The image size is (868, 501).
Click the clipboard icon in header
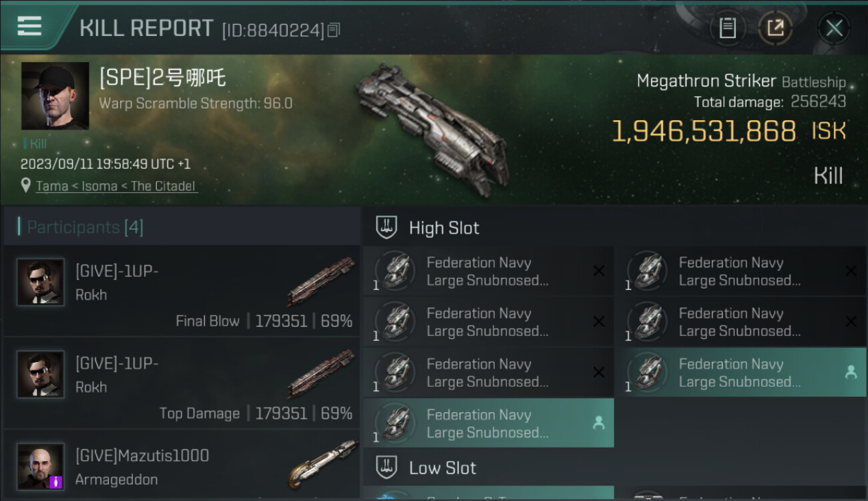tap(727, 28)
